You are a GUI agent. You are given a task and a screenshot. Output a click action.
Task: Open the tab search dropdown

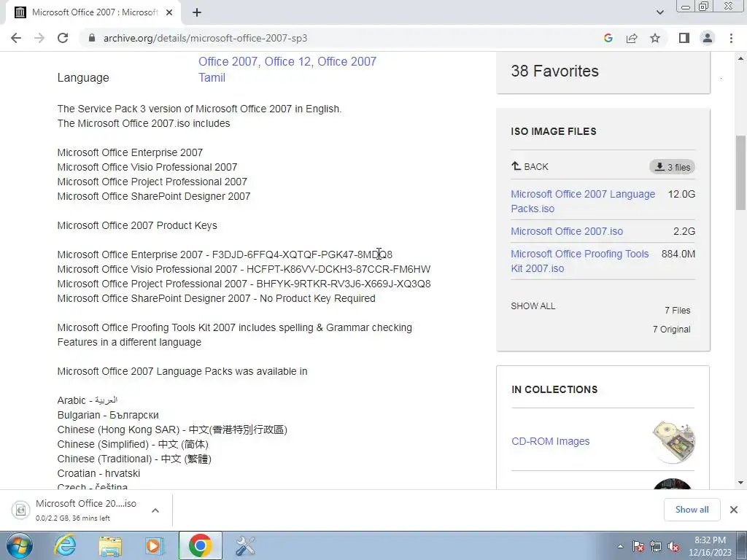pos(659,12)
